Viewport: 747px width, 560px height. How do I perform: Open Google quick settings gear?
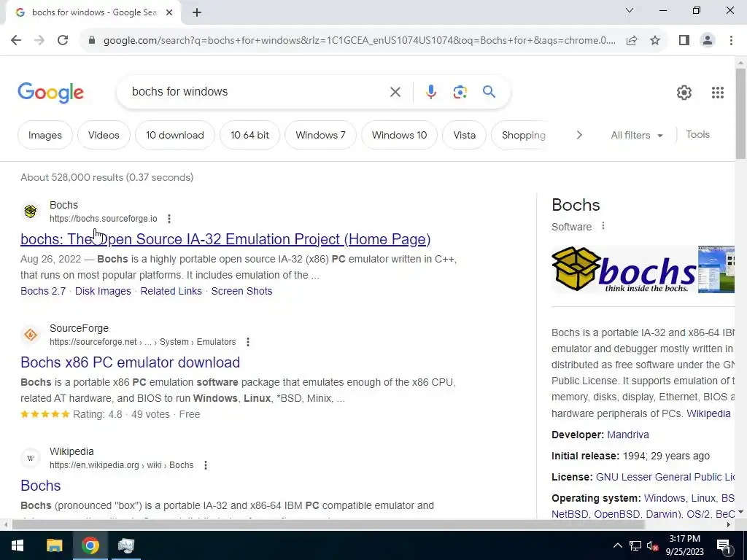pyautogui.click(x=684, y=93)
